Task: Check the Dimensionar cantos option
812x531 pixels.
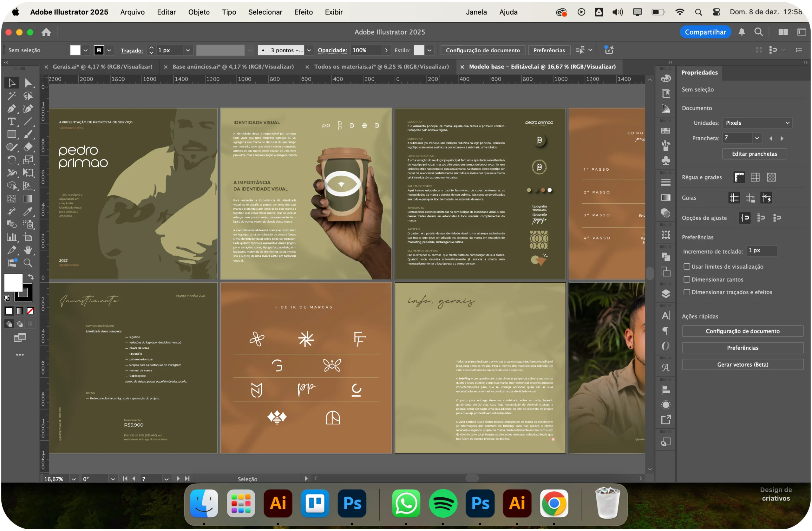Action: (687, 279)
